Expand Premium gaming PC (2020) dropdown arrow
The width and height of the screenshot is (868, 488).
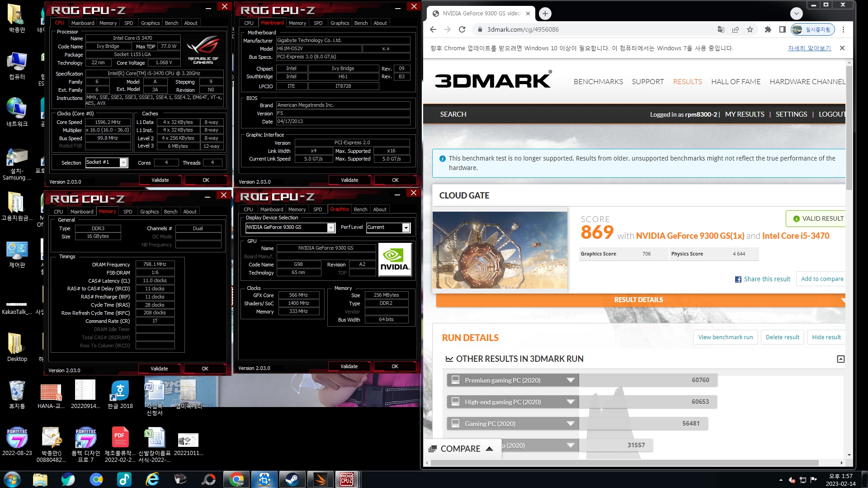(x=571, y=380)
